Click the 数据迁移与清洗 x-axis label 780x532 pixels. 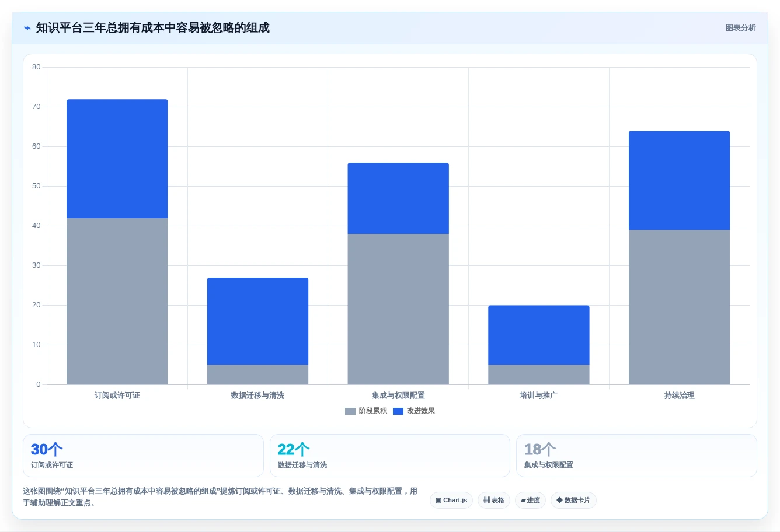tap(257, 395)
